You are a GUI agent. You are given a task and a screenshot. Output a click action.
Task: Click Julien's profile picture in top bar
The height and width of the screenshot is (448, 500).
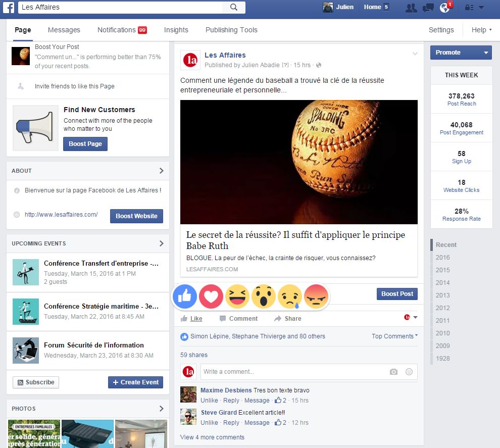point(328,8)
